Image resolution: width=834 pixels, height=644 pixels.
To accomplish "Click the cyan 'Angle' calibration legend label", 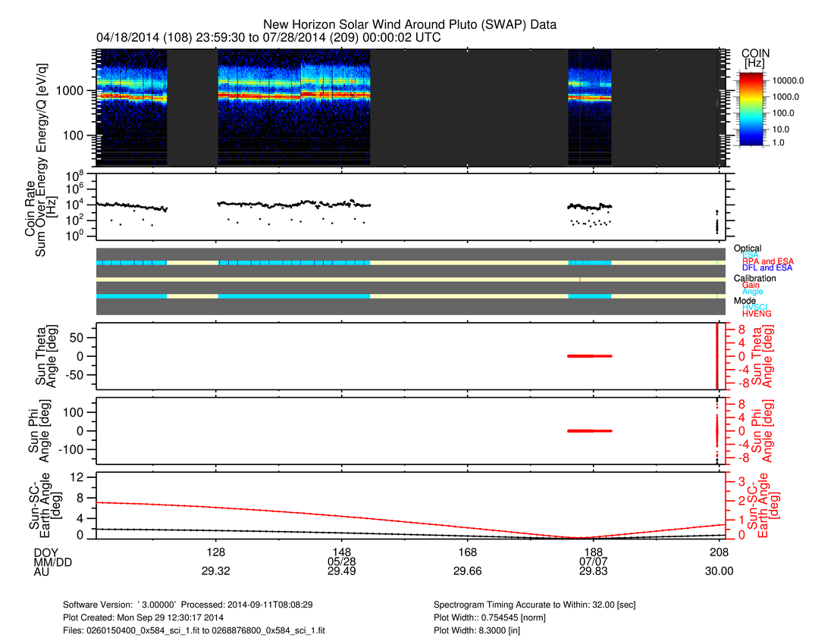I will 753,292.
